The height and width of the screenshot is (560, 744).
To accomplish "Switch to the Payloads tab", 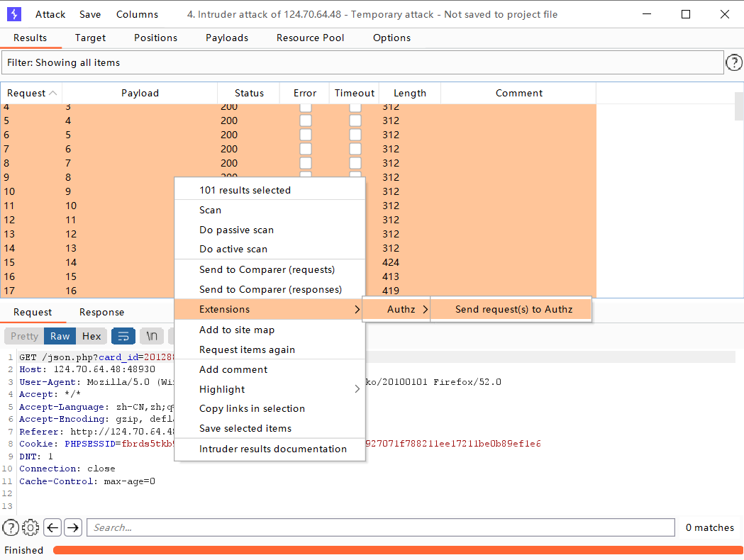I will pyautogui.click(x=227, y=38).
